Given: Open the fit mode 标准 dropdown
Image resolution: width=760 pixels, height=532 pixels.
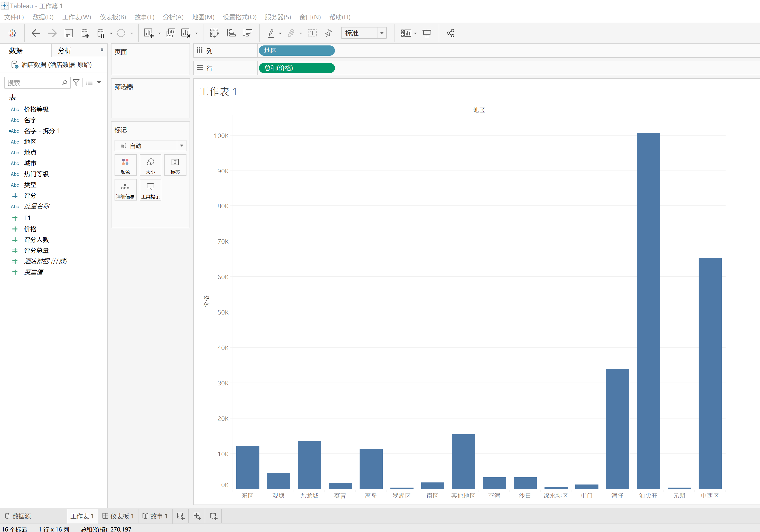Looking at the screenshot, I should pos(382,33).
